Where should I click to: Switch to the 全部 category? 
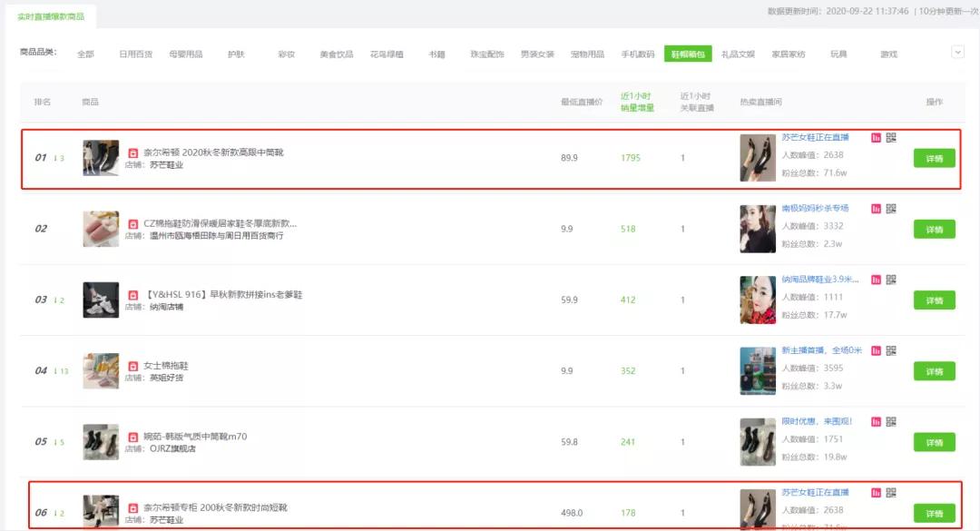tap(85, 54)
